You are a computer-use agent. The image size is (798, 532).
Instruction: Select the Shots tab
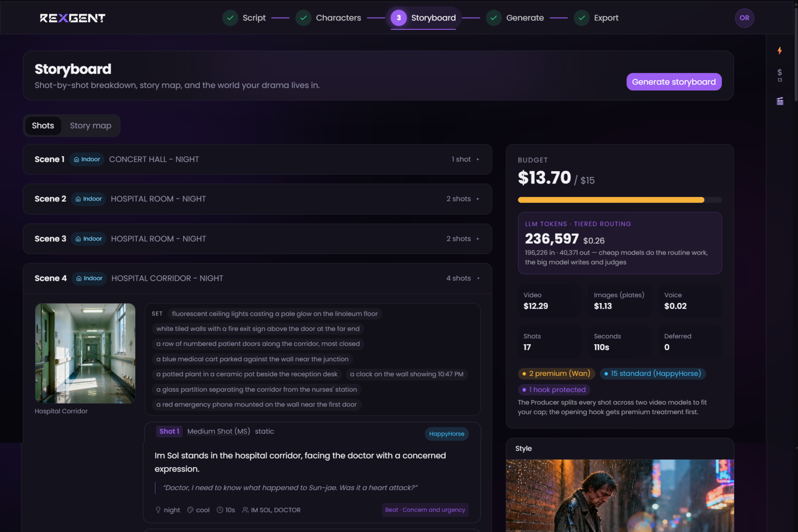(43, 126)
